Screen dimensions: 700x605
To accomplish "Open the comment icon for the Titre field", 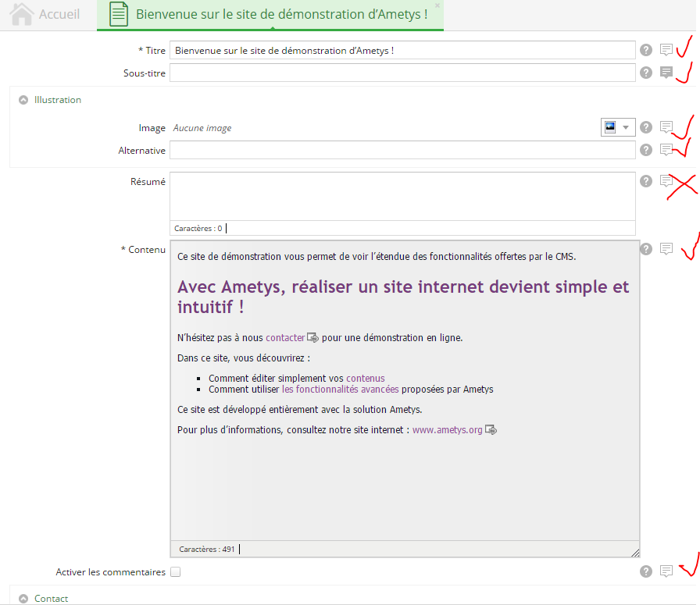I will click(x=666, y=49).
